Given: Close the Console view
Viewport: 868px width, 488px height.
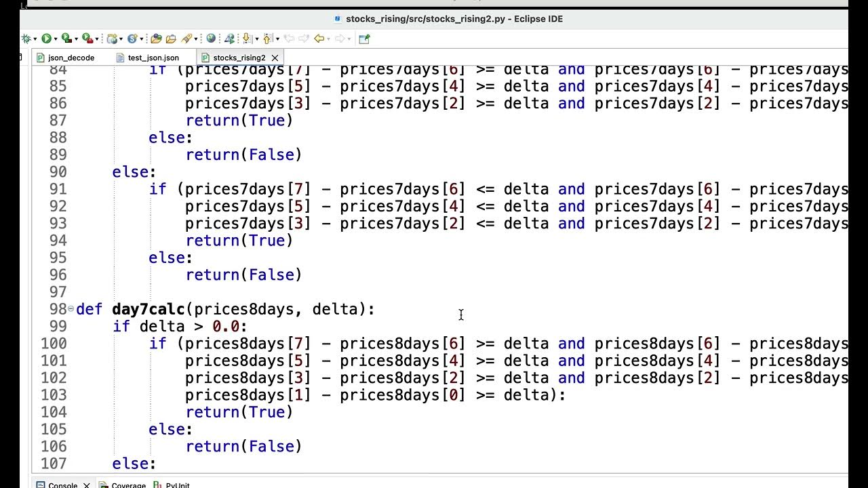Looking at the screenshot, I should [x=87, y=485].
